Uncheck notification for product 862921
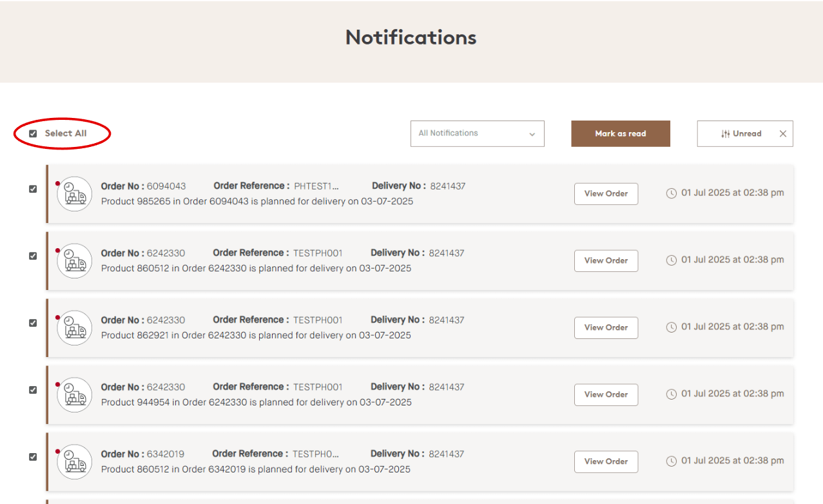823x504 pixels. (x=33, y=323)
